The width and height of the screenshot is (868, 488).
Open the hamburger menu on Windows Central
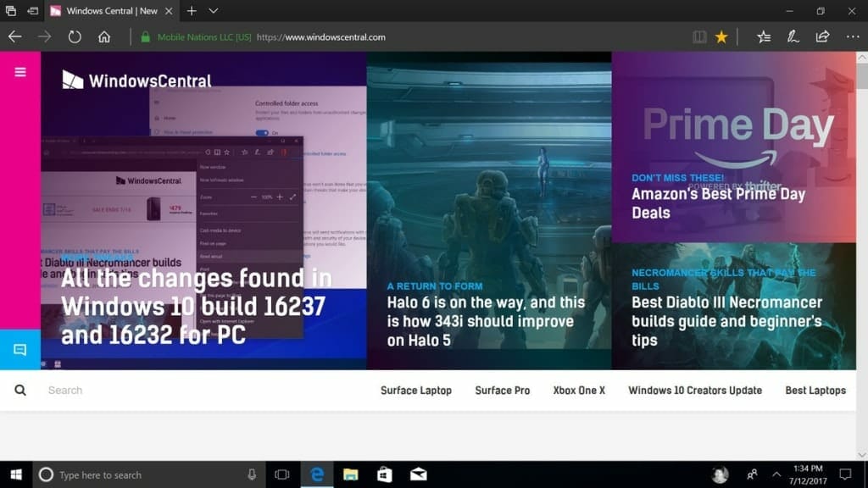pos(20,72)
